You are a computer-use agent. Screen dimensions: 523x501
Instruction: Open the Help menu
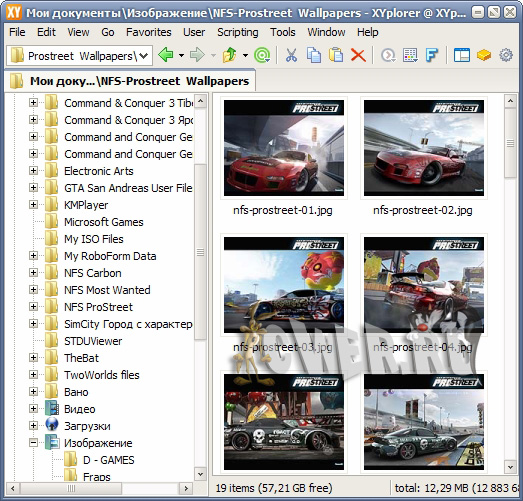[x=368, y=32]
